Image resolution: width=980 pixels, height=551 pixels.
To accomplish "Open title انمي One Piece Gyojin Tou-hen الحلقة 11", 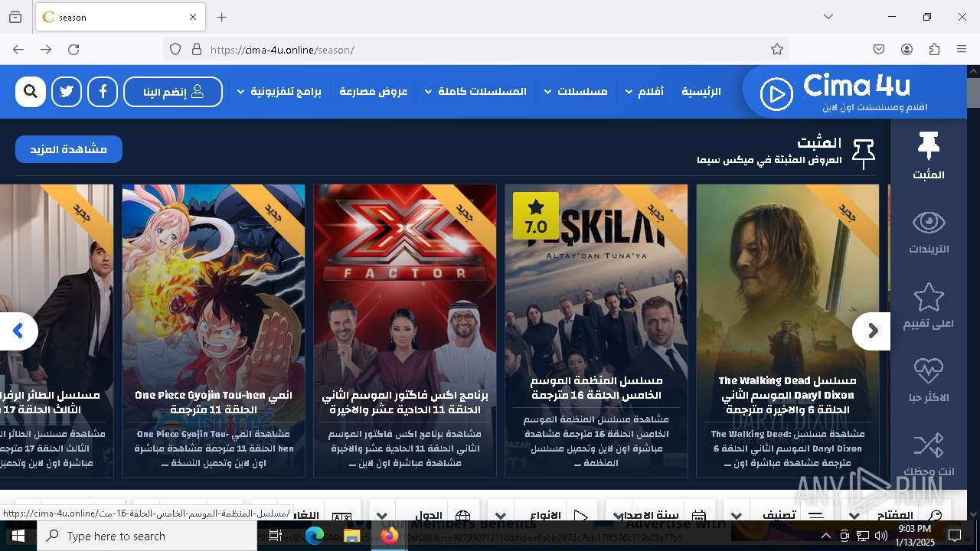I will [x=213, y=403].
